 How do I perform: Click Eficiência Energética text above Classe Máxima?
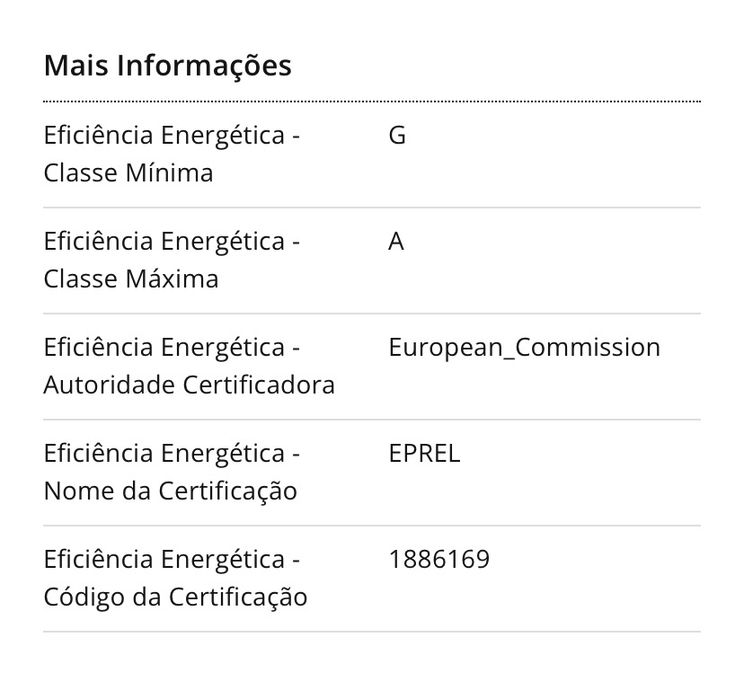point(171,242)
